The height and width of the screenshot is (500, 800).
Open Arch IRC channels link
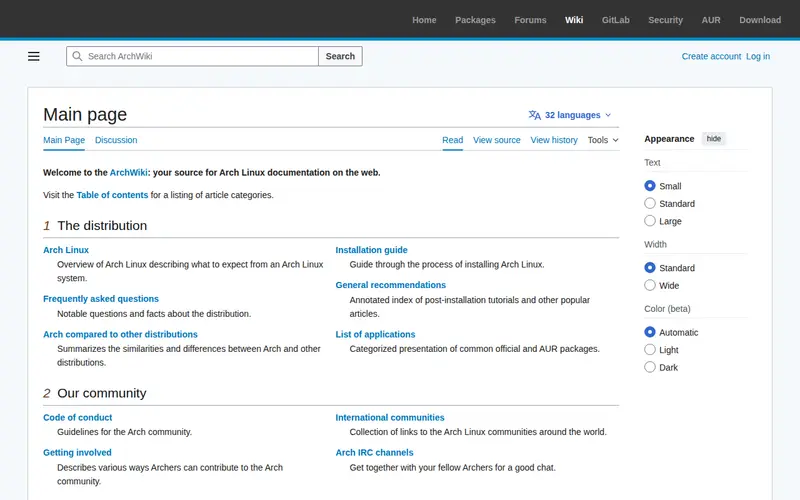point(374,452)
